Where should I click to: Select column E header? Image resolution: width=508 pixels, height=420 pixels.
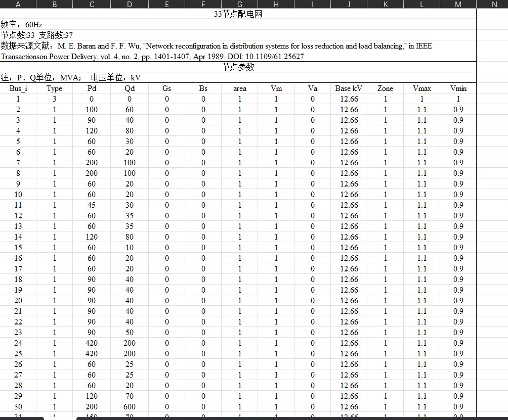(x=167, y=4)
